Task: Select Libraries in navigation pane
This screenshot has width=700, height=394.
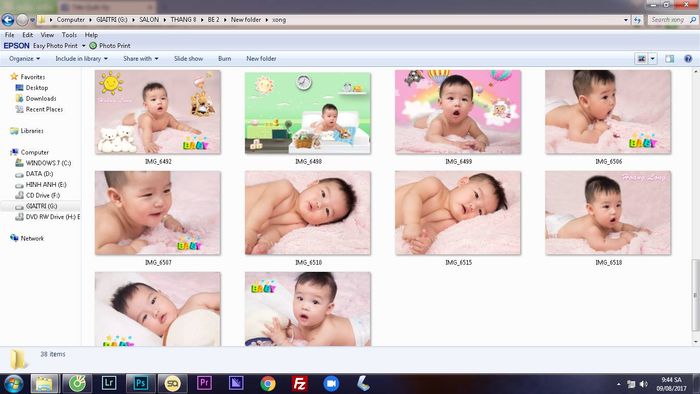Action: coord(32,131)
